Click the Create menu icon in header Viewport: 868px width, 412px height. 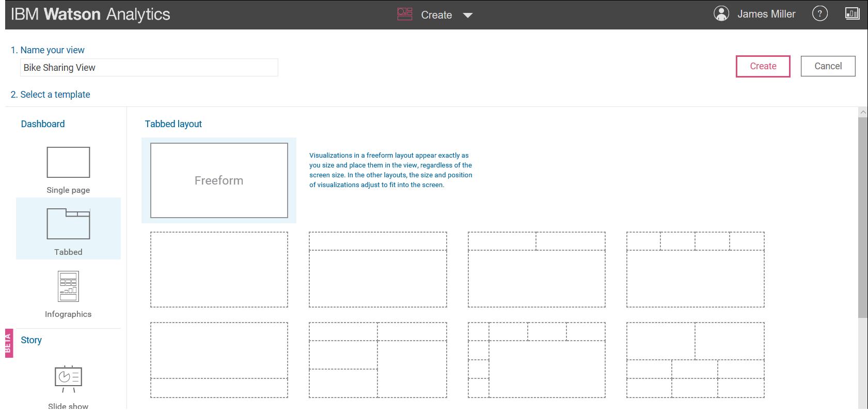click(x=405, y=14)
